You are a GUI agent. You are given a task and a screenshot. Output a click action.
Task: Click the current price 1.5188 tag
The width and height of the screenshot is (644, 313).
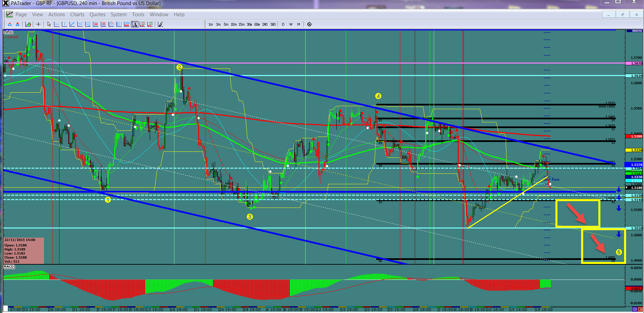[635, 188]
